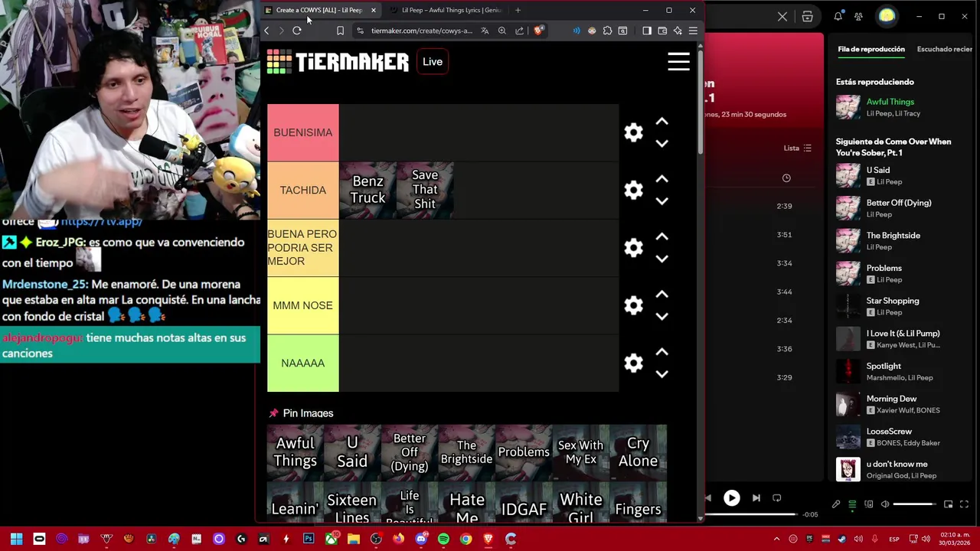Viewport: 980px width, 551px height.
Task: Pick the Problems song tile
Action: pyautogui.click(x=524, y=452)
